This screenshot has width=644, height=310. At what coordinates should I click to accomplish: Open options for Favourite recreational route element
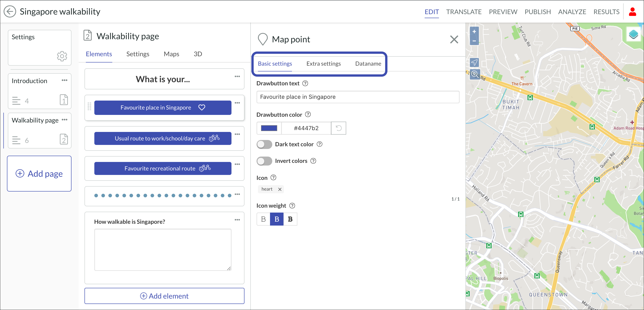[x=237, y=164]
